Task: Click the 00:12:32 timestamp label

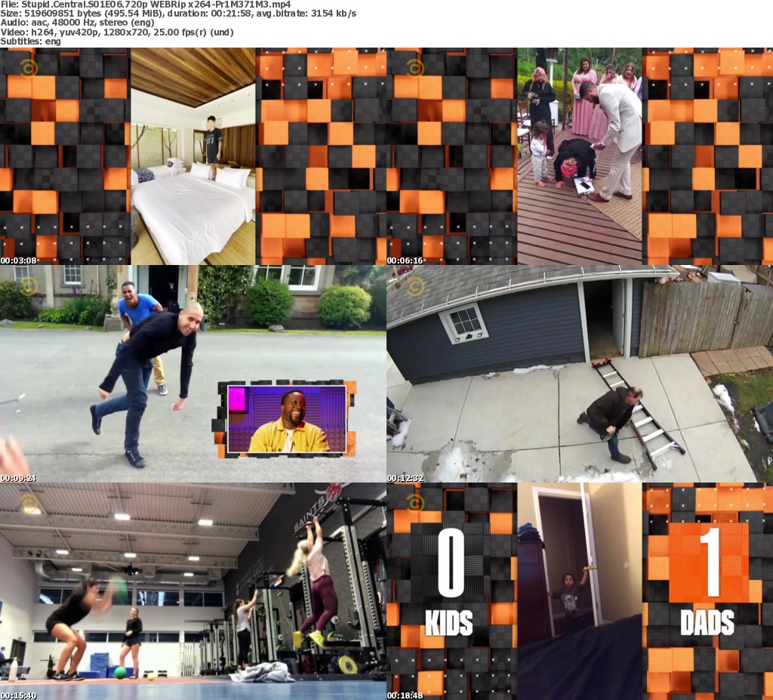Action: point(405,478)
